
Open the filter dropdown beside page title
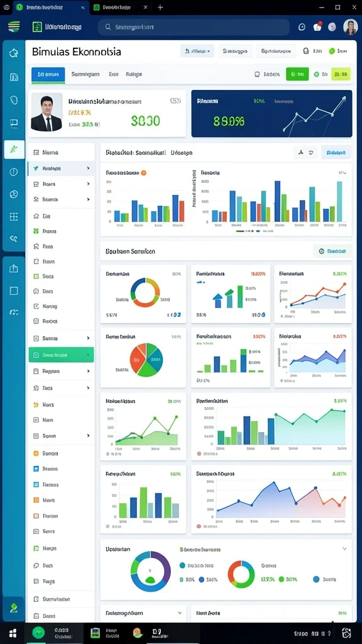point(197,52)
